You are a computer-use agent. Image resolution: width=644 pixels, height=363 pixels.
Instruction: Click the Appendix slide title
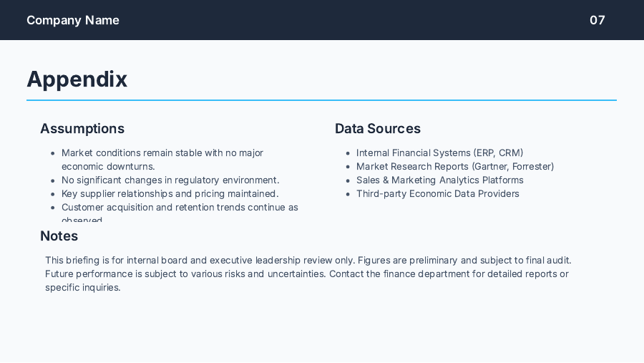[x=77, y=79]
